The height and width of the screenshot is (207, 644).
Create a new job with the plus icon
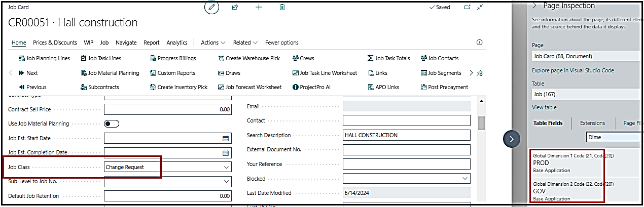(259, 7)
